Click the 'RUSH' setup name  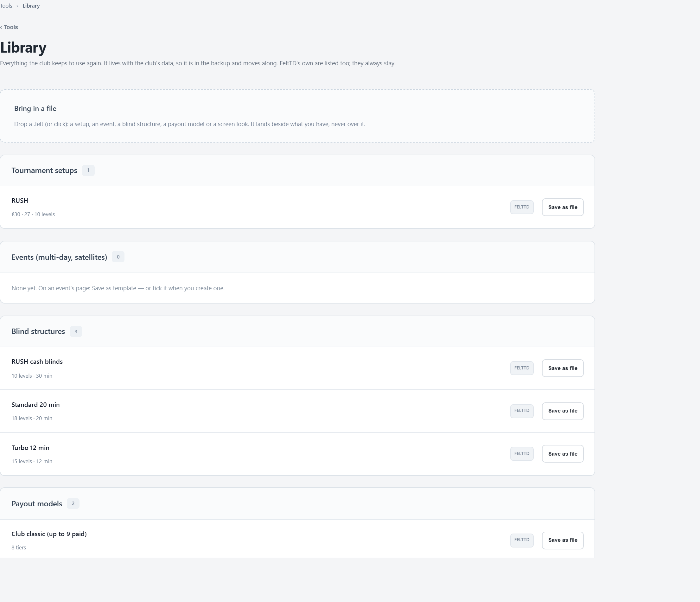coord(20,201)
